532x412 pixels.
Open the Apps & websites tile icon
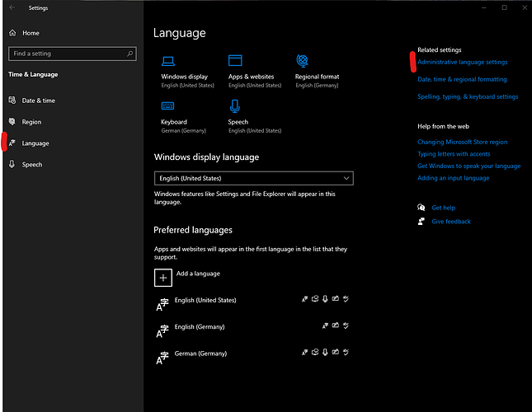pyautogui.click(x=235, y=60)
